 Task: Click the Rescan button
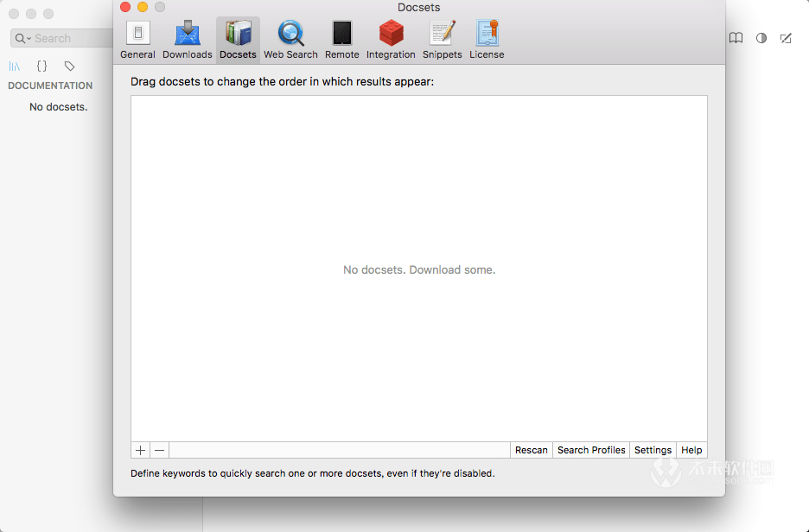coord(531,449)
